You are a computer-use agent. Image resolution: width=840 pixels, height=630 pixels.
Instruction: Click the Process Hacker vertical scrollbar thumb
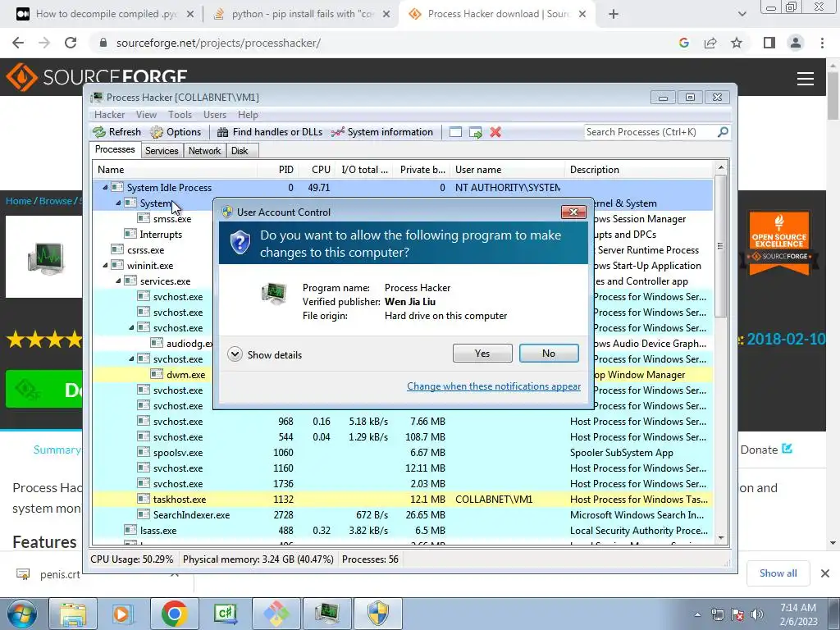720,245
